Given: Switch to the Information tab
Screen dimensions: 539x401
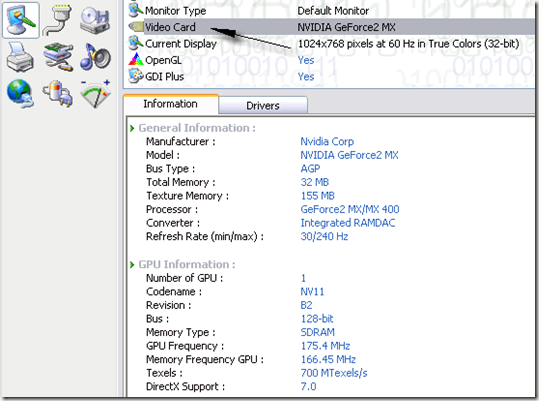Looking at the screenshot, I should pos(170,104).
